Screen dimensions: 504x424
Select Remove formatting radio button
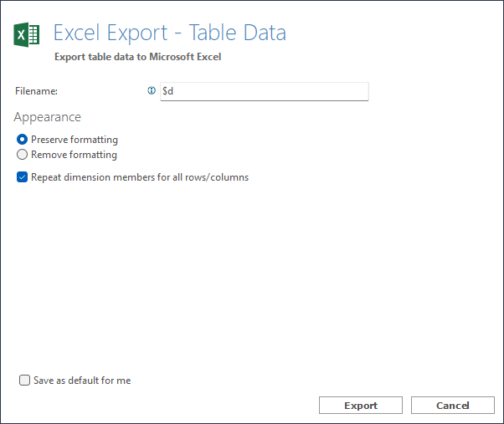point(22,155)
